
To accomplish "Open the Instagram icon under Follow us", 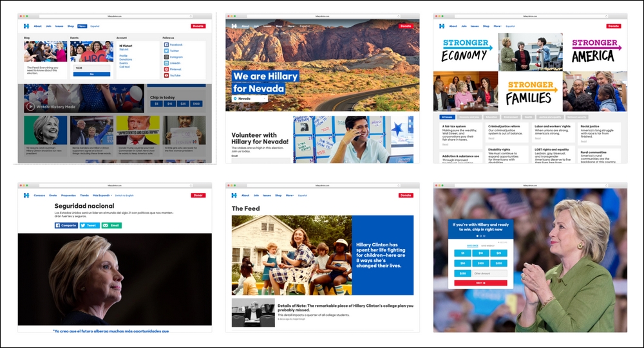I will (x=166, y=57).
